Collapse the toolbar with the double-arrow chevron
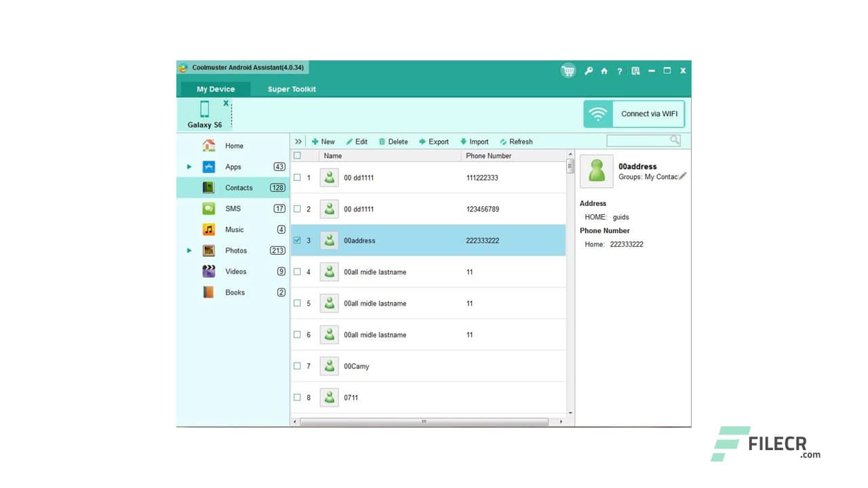This screenshot has width=868, height=488. pyautogui.click(x=298, y=141)
